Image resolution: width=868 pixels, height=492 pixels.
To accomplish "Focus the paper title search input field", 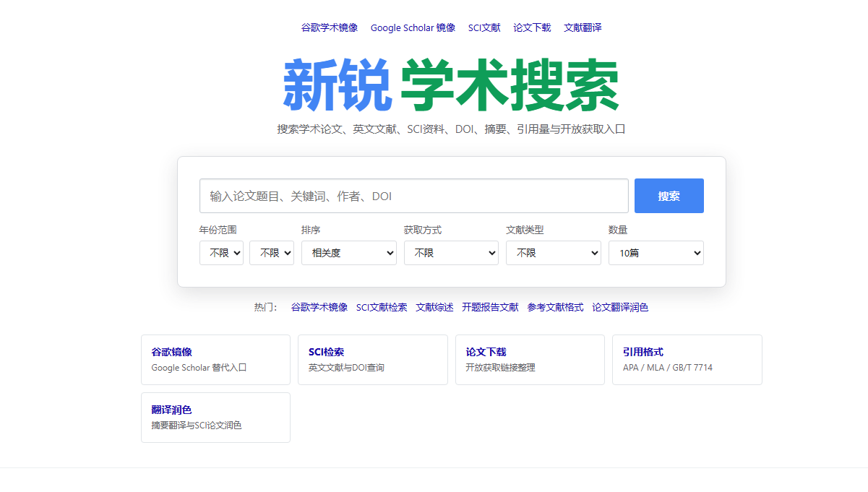I will pyautogui.click(x=414, y=196).
